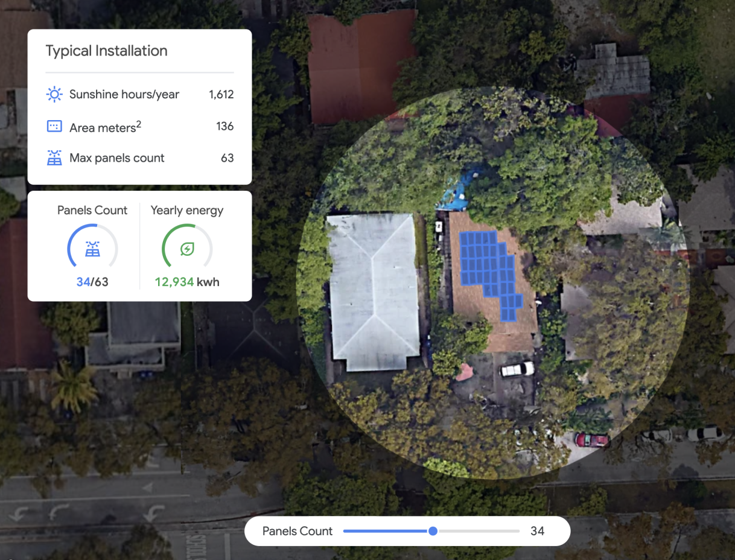Image resolution: width=735 pixels, height=560 pixels.
Task: Click the Area meters label
Action: click(x=106, y=127)
